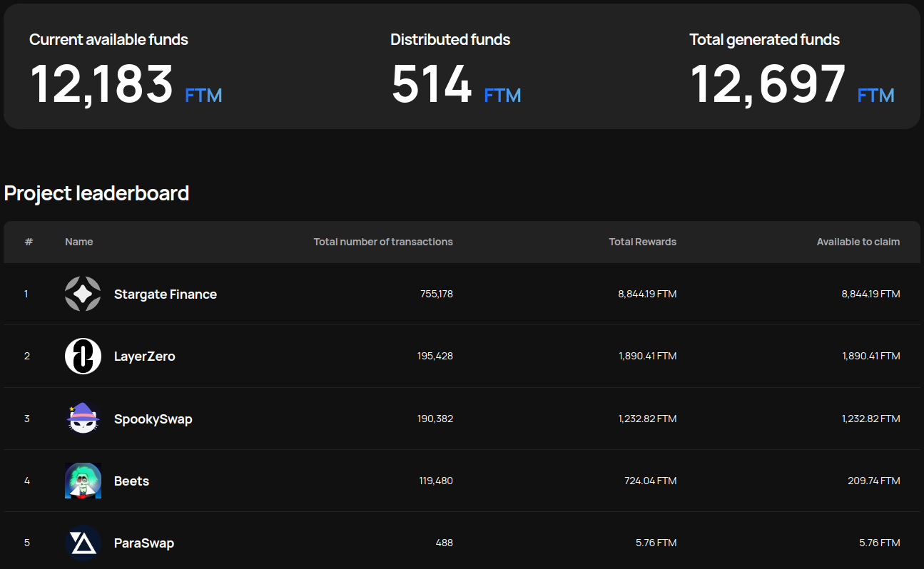The image size is (924, 569).
Task: Click the Stargate Finance logo icon
Action: (x=83, y=294)
